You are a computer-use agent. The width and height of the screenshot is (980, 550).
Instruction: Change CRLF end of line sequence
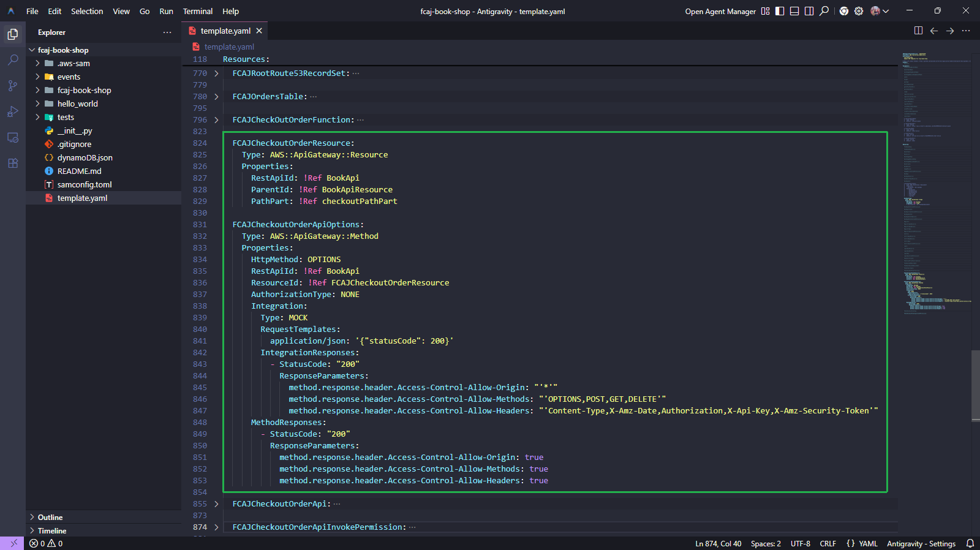tap(827, 543)
